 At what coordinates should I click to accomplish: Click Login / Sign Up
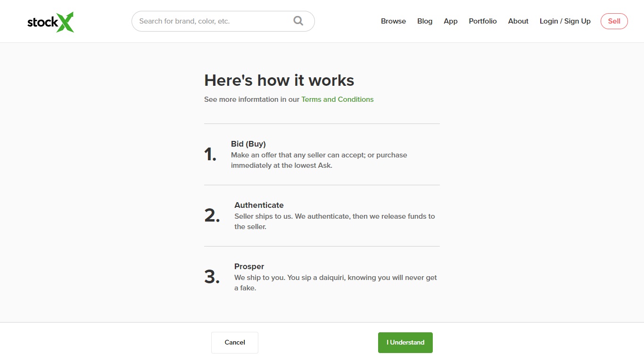click(x=565, y=21)
